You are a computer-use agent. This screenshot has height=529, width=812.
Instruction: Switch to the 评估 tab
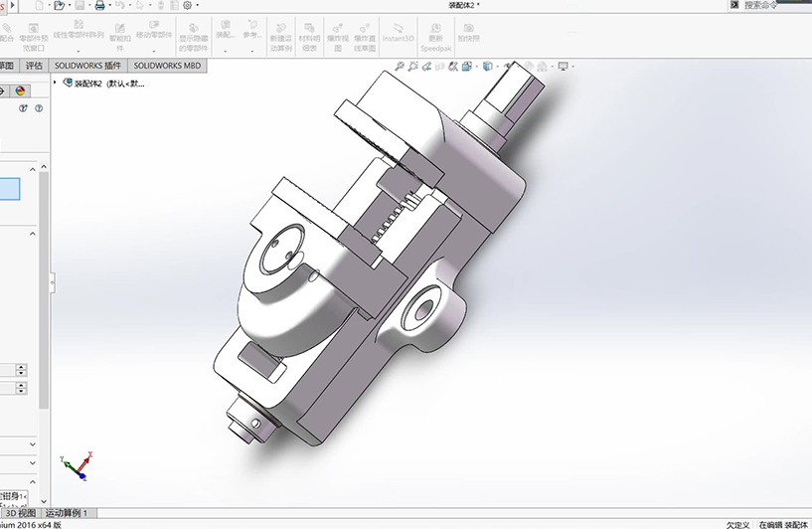click(34, 66)
